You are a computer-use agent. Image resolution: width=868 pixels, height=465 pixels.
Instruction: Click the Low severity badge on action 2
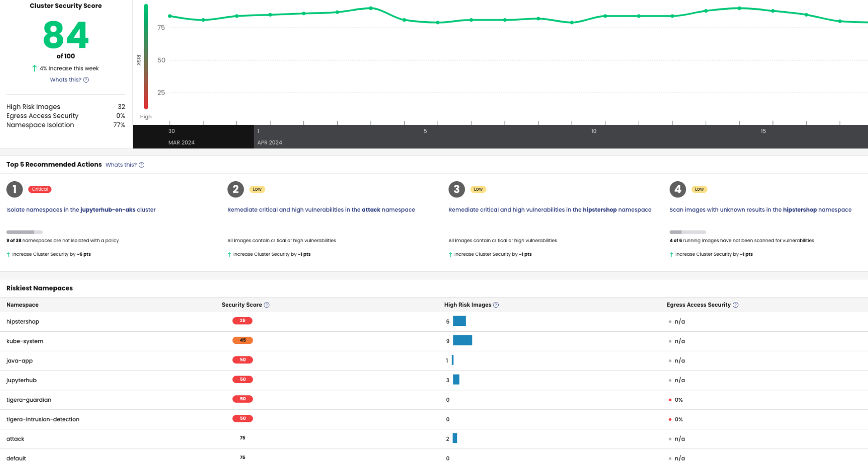click(x=257, y=189)
